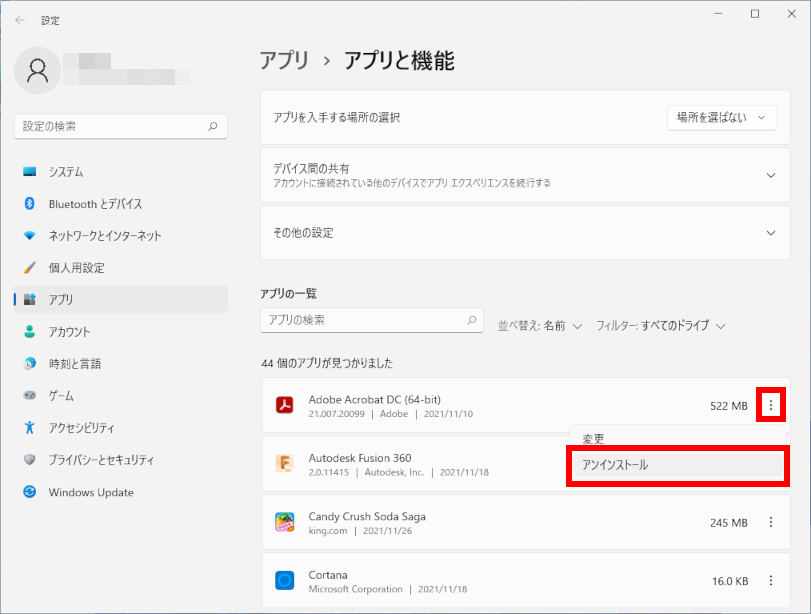
Task: Go to ネットワークとインターネット settings
Action: [104, 236]
